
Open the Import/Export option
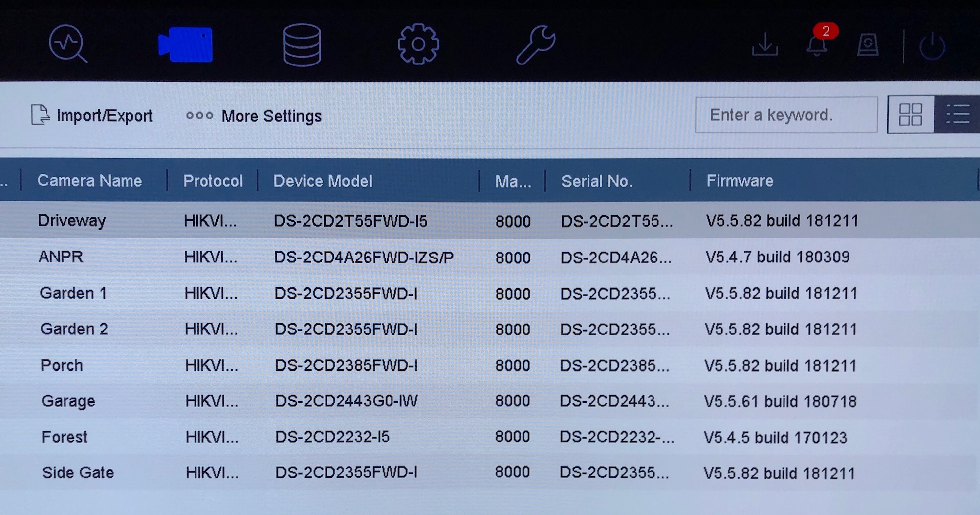click(92, 116)
